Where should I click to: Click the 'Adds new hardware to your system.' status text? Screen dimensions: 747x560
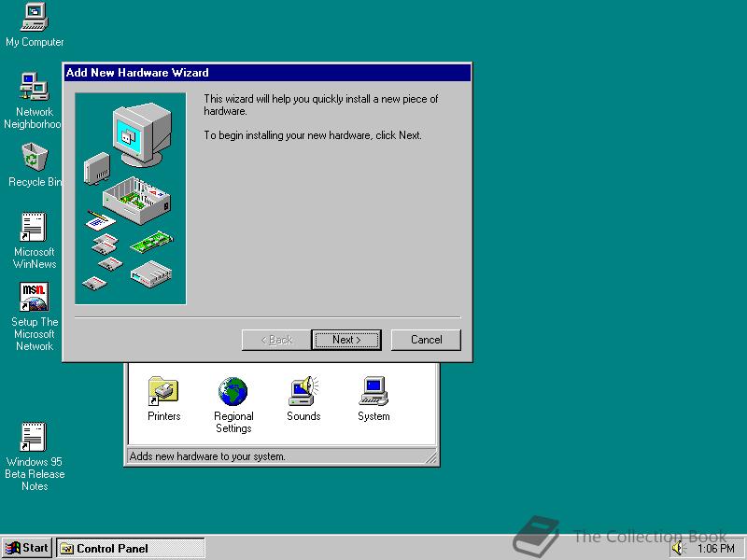coord(207,456)
